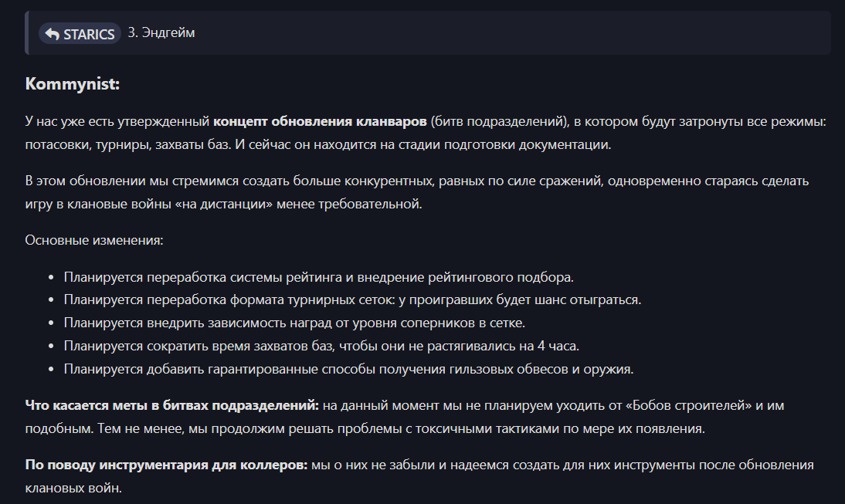Select bold text 'концепт обновления кланваров'
Screen dimensions: 845x504
(320, 122)
